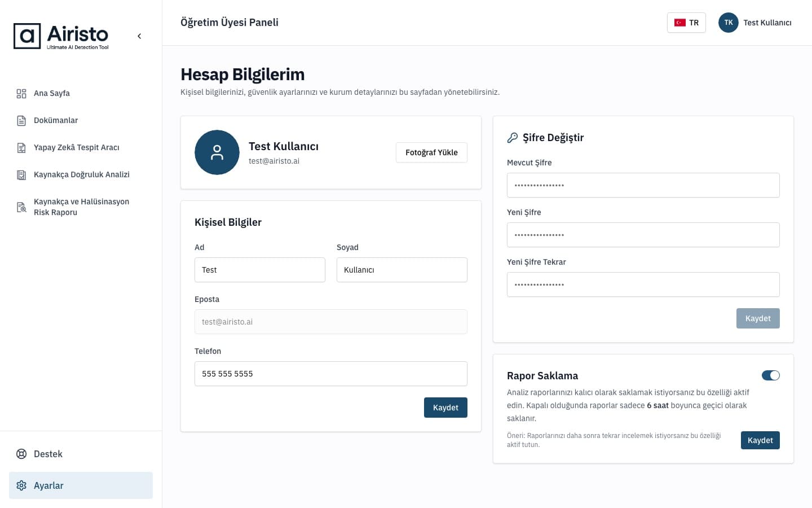Image resolution: width=812 pixels, height=508 pixels.
Task: Click the Ayarlar gear icon
Action: tap(21, 485)
